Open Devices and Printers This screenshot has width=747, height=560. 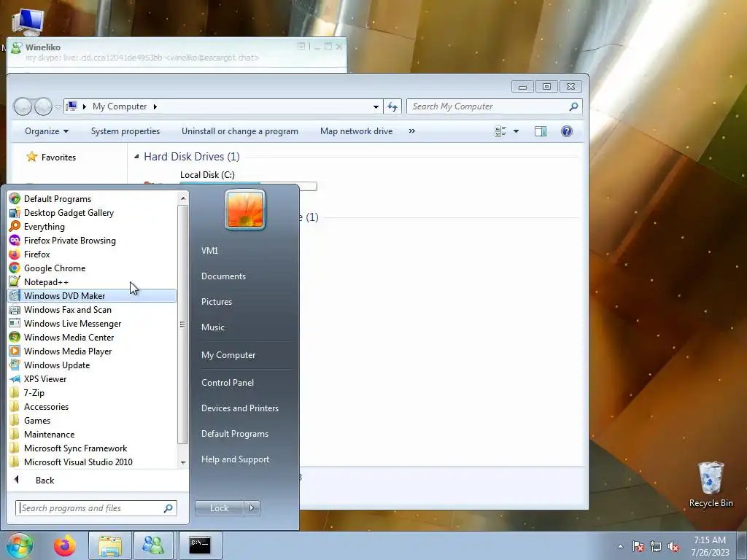[x=239, y=408]
